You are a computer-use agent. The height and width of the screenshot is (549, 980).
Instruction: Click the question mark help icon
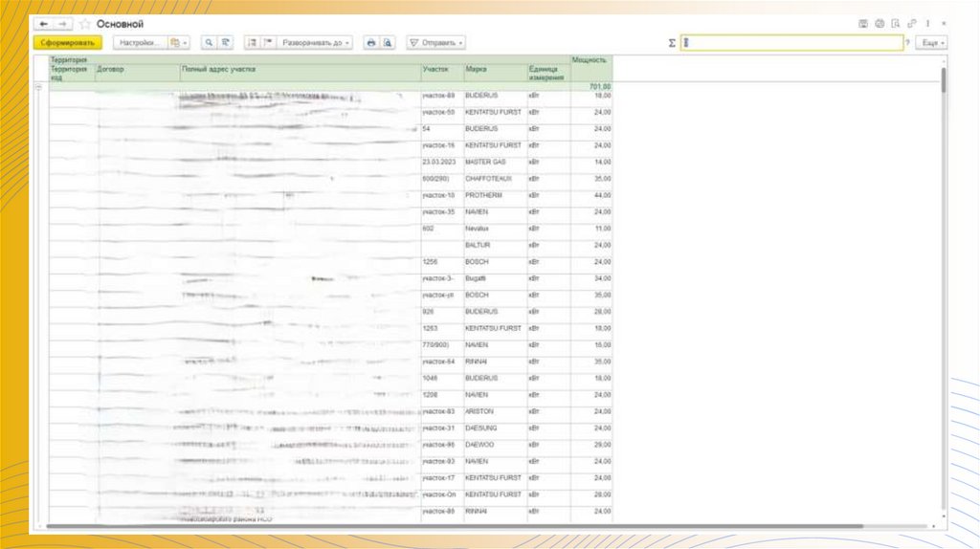coord(907,42)
